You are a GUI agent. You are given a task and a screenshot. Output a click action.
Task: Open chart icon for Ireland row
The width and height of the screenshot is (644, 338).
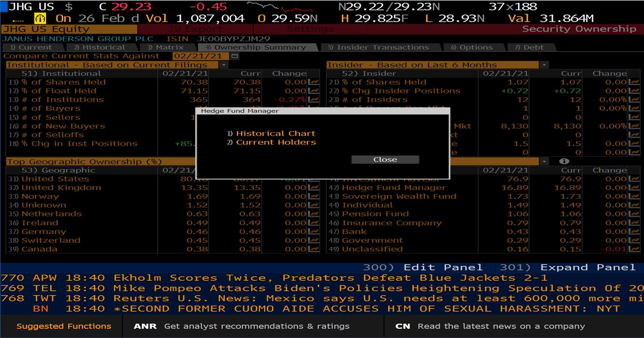click(314, 223)
